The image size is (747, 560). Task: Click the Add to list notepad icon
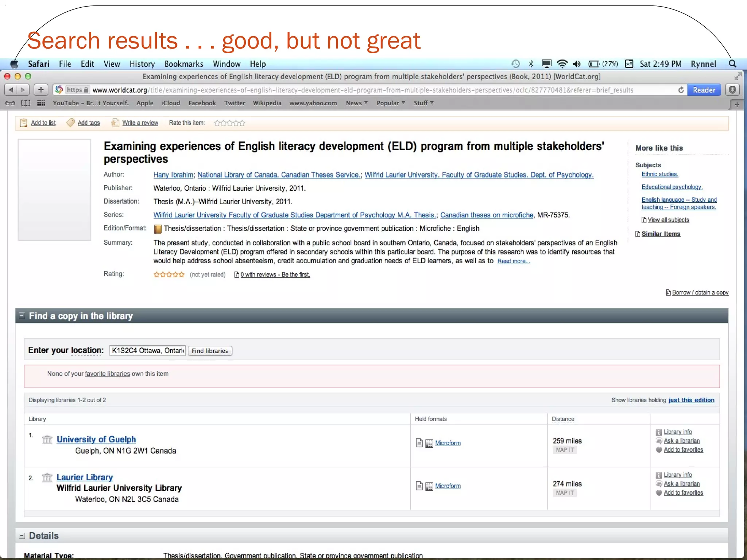click(x=23, y=123)
